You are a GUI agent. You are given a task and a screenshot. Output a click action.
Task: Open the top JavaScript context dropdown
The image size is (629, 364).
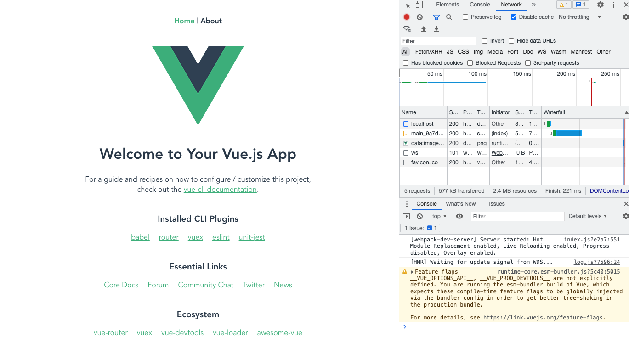click(439, 216)
